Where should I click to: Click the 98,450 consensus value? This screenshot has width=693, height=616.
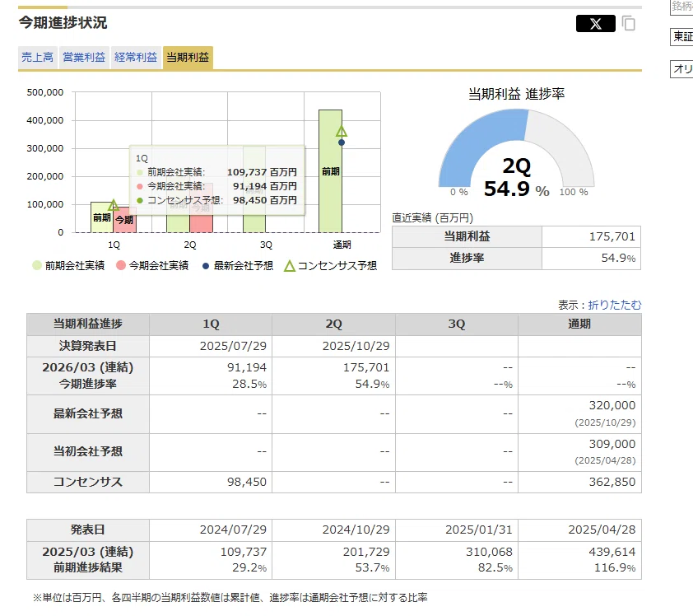click(x=247, y=482)
